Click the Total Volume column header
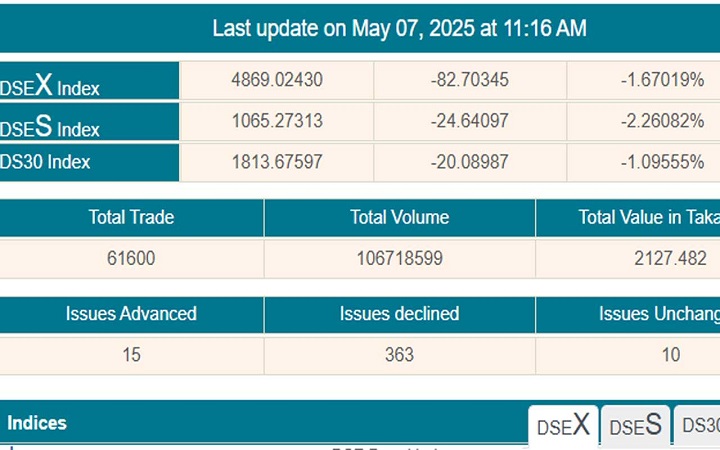 399,217
